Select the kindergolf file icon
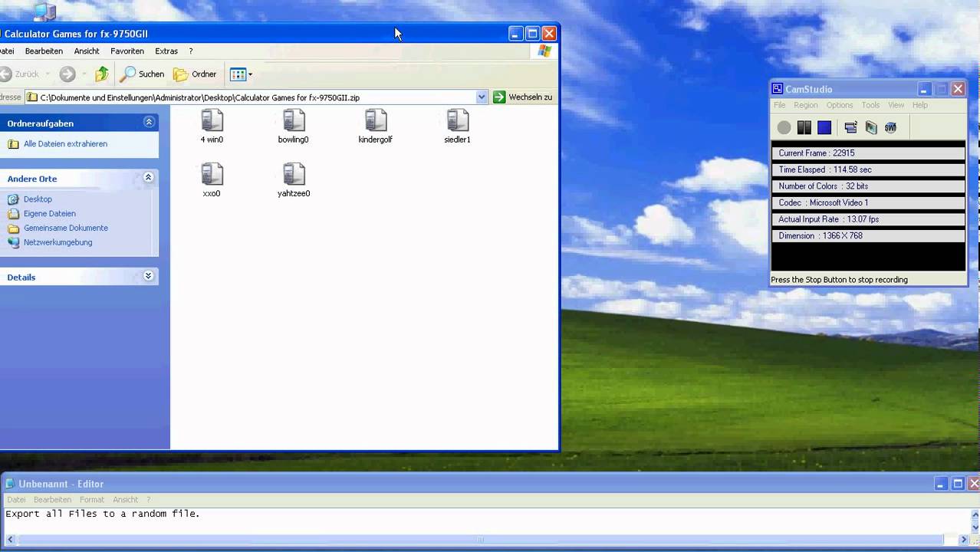 (x=376, y=121)
